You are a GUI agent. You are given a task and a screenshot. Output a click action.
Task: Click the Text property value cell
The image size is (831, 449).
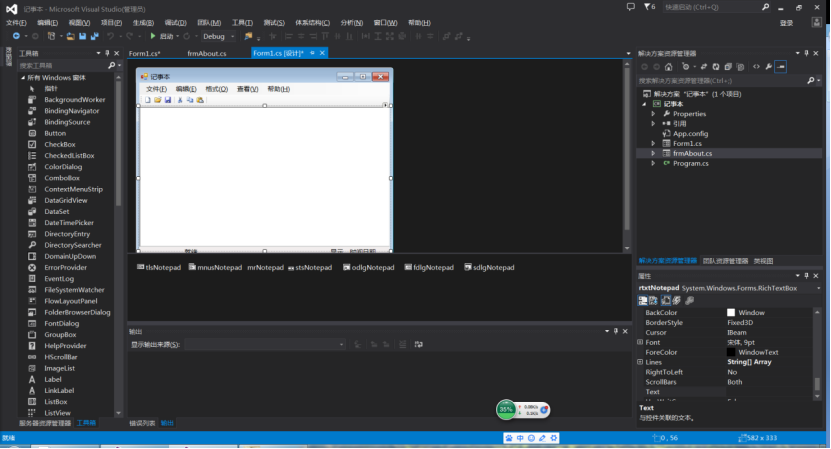[768, 392]
